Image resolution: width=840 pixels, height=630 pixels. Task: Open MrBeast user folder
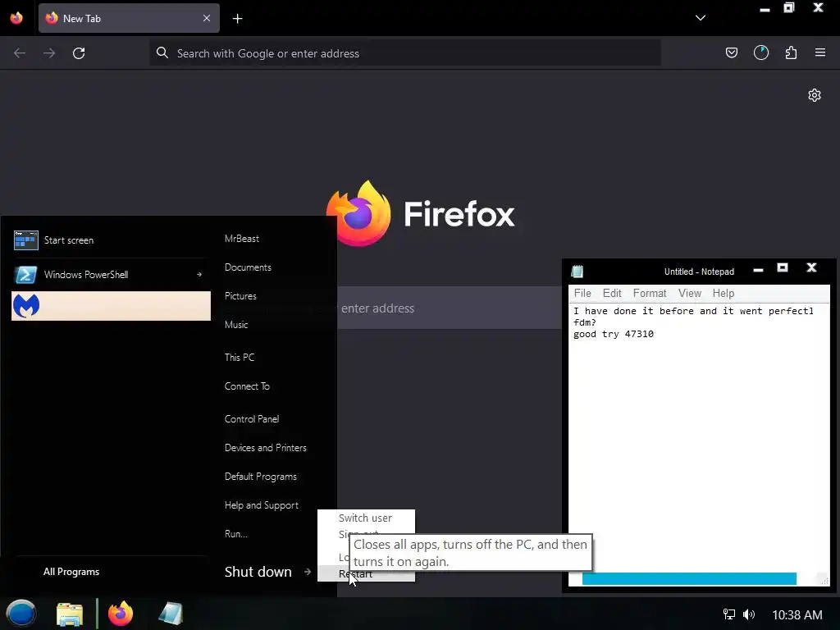(x=242, y=239)
